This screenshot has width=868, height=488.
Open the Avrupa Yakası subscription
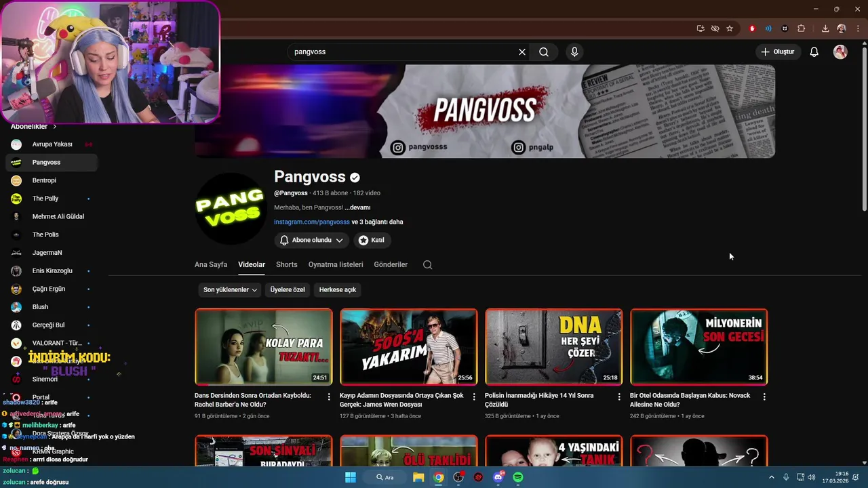point(52,144)
